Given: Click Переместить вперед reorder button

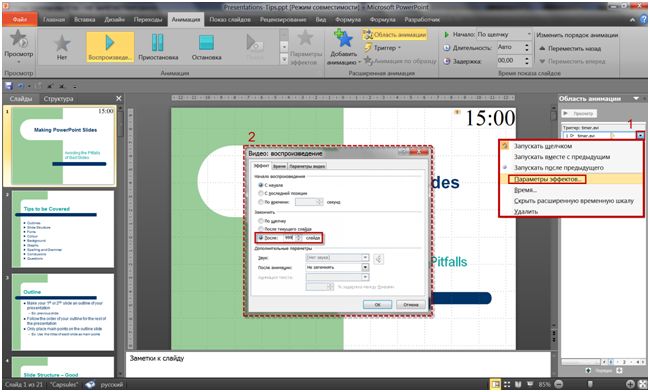Looking at the screenshot, I should coord(572,61).
